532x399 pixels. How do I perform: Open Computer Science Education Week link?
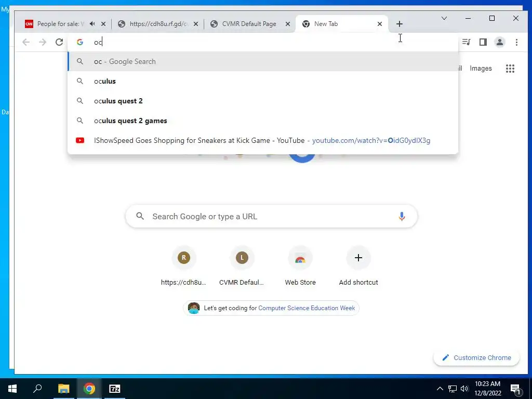click(307, 308)
